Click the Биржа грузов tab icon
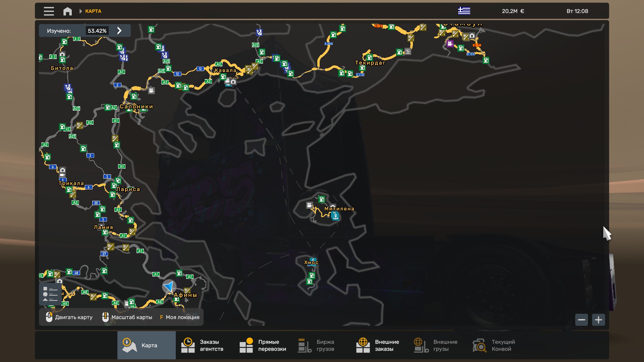 (x=305, y=345)
